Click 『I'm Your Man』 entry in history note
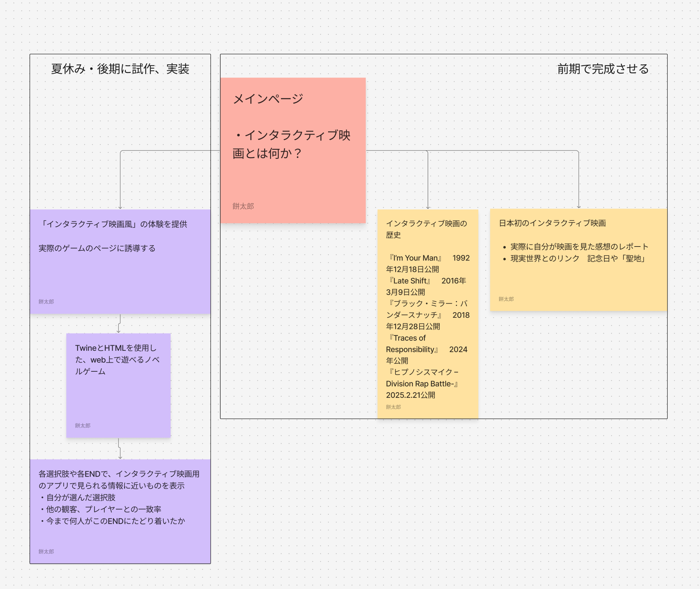 [x=415, y=258]
